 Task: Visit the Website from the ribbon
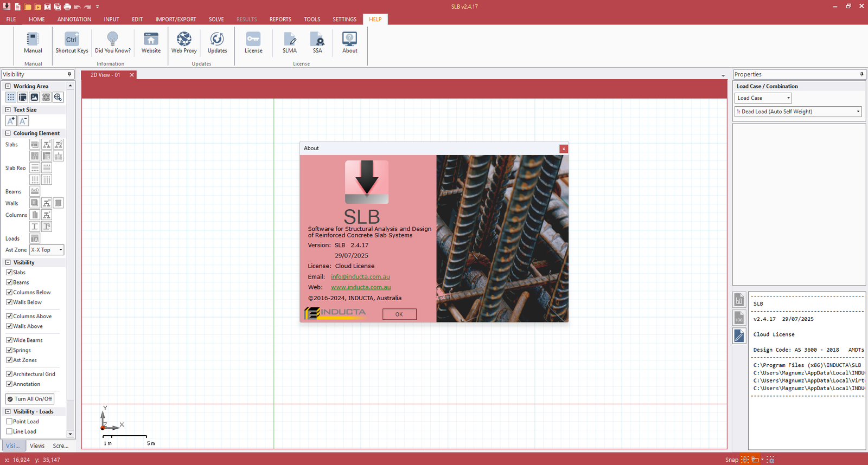tap(151, 42)
